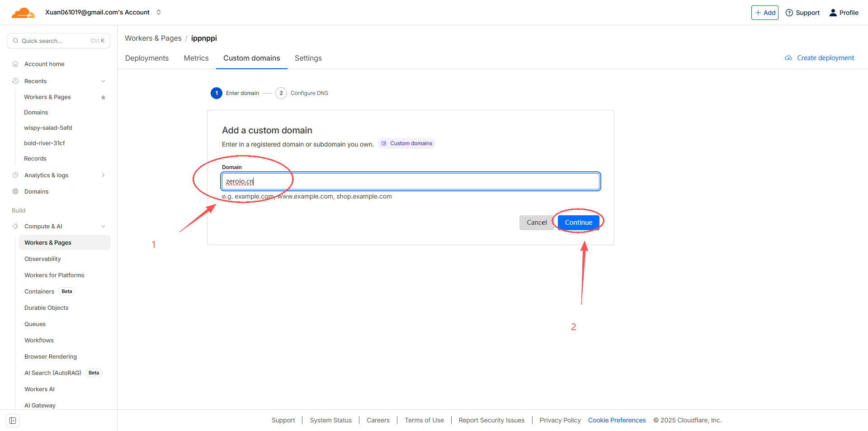Screen dimensions: 868x431
Task: Open Account home in sidebar
Action: [x=44, y=64]
